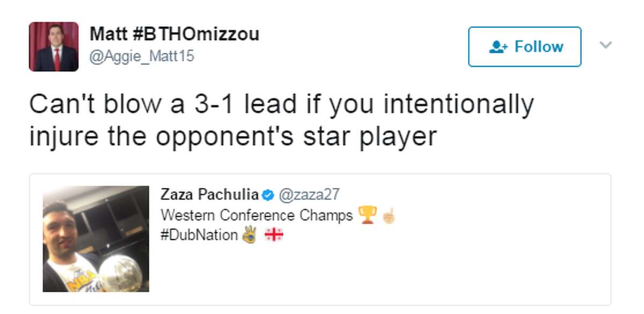Click the #DubNation hashtag

coord(199,235)
